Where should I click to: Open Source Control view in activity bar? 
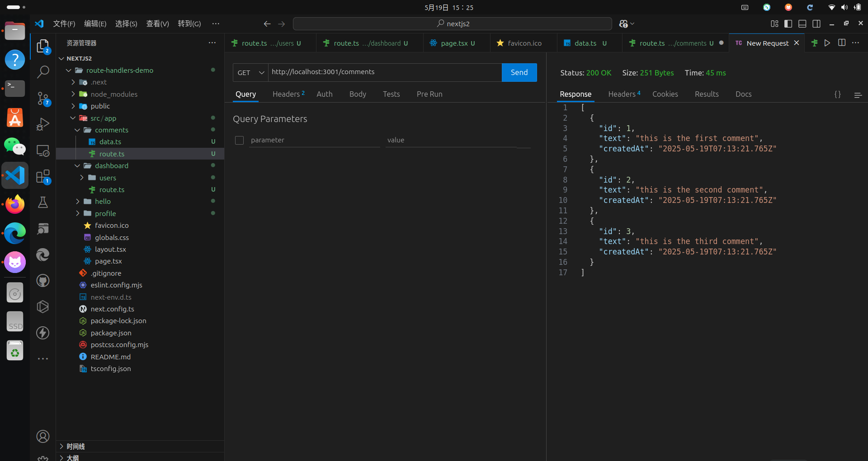coord(43,98)
